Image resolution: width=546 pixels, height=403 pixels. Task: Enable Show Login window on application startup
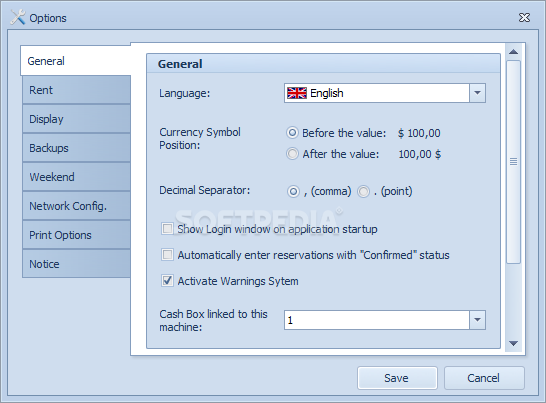(x=167, y=229)
